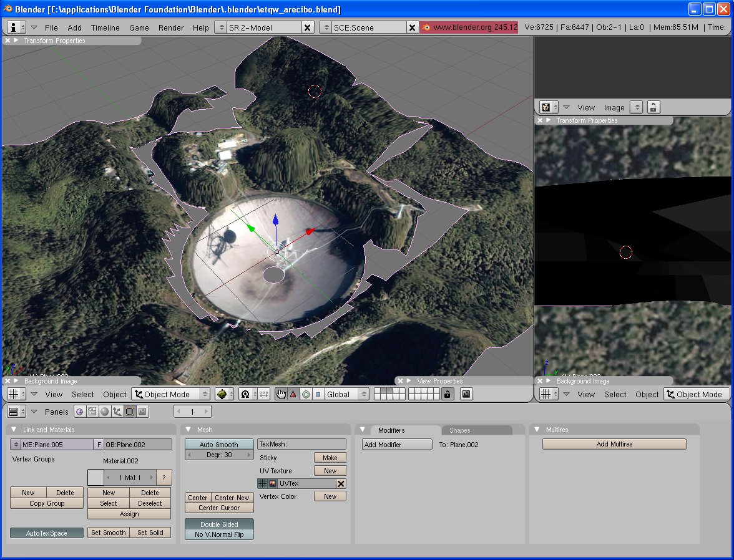Select the scale manipulator square icon
Screen dimensions: 734x560
click(x=318, y=394)
